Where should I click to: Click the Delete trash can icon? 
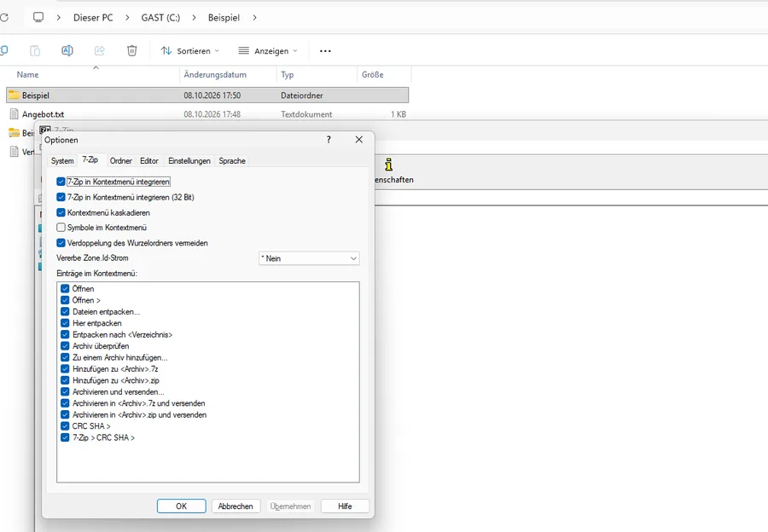click(x=131, y=50)
